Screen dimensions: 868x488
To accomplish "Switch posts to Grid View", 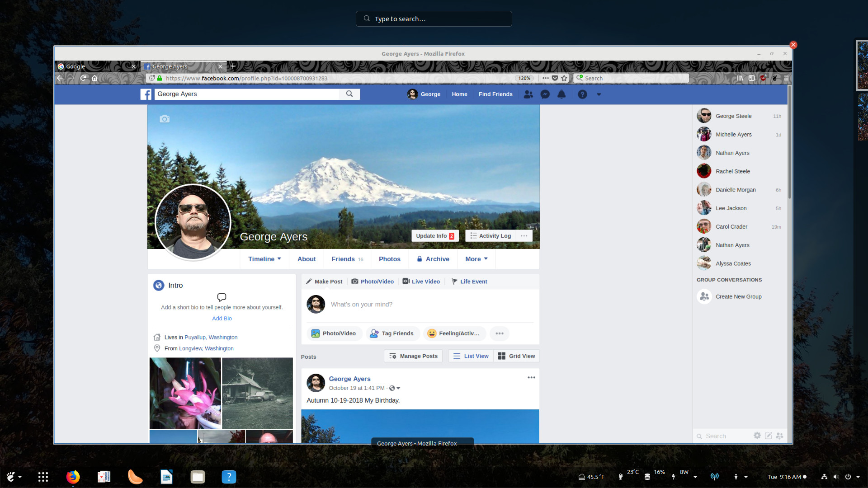I will (516, 356).
